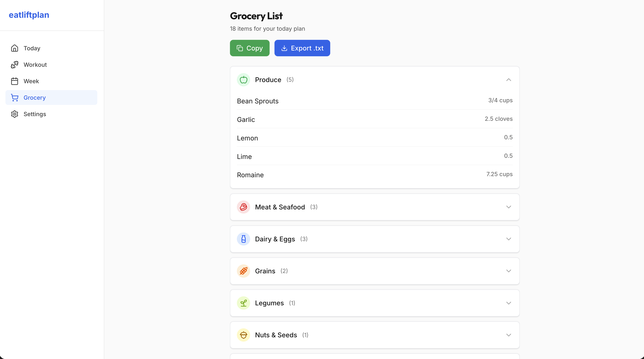Expand the Legumes section chevron

pyautogui.click(x=508, y=303)
